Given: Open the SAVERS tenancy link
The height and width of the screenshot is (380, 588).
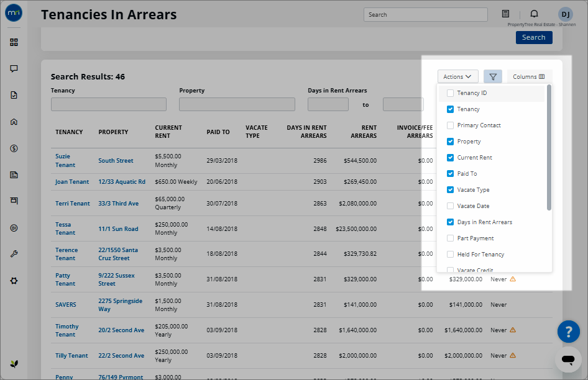Looking at the screenshot, I should click(x=66, y=304).
